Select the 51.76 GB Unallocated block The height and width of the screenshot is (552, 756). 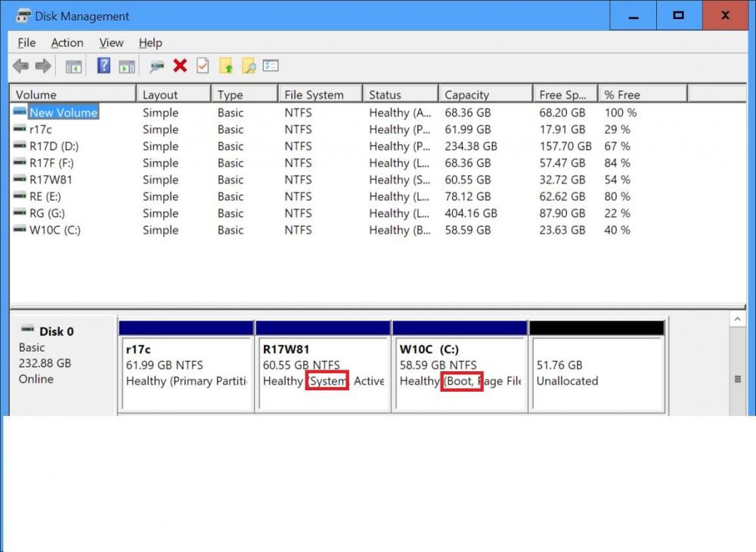point(596,366)
